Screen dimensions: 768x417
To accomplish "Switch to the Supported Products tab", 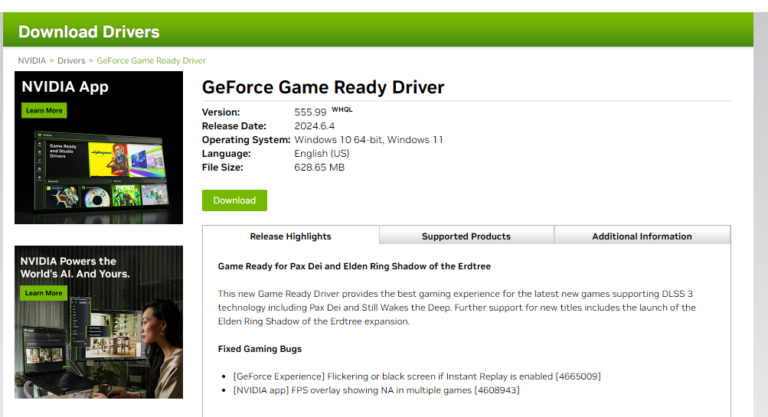I will click(466, 236).
